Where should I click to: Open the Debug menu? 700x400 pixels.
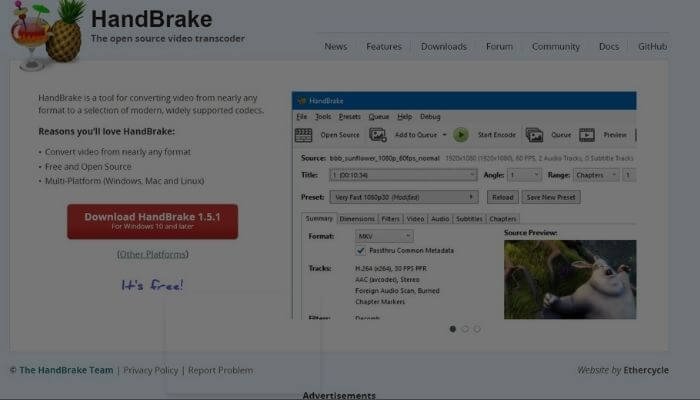click(x=430, y=117)
